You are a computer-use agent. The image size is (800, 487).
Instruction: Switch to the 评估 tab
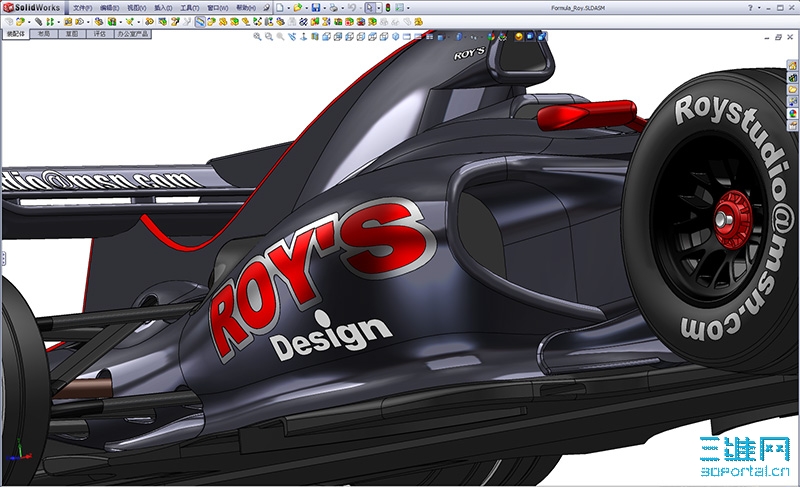(x=99, y=34)
